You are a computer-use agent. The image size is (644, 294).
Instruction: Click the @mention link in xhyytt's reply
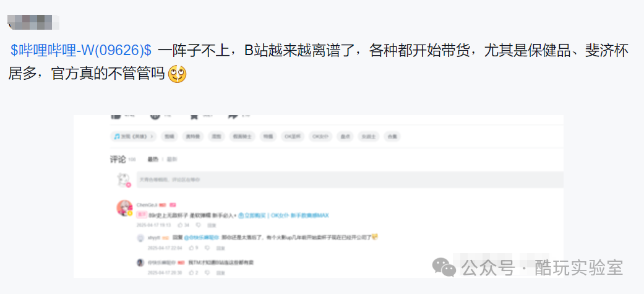201,237
